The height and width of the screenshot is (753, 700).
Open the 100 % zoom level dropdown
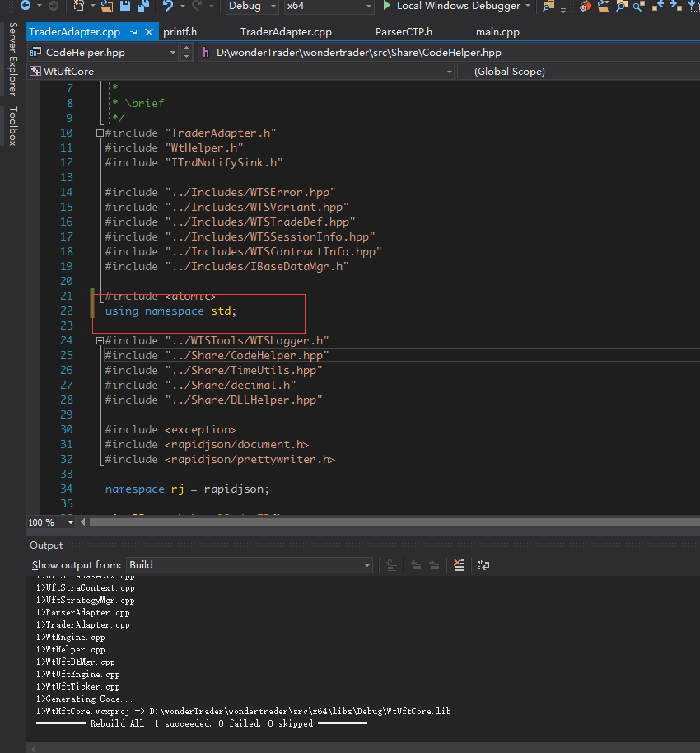70,522
